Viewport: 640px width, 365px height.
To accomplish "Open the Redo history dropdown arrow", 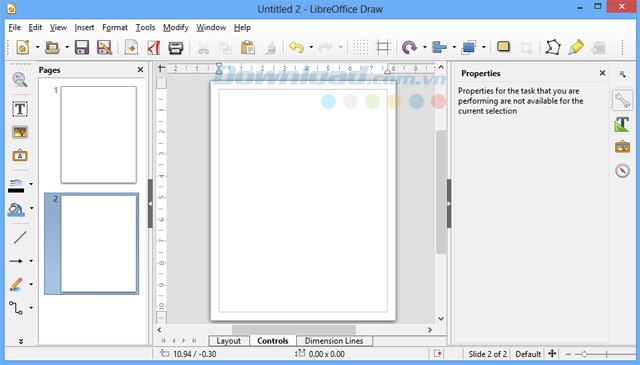I will 340,47.
